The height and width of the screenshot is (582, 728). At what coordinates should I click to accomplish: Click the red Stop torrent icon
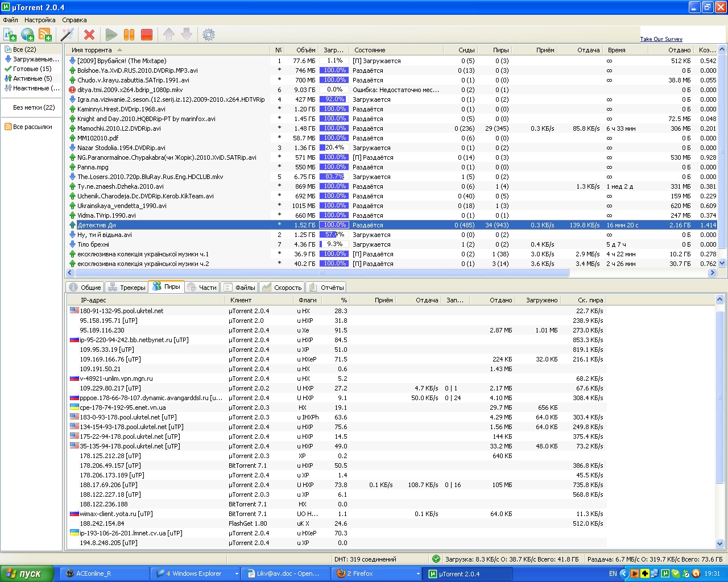[147, 35]
